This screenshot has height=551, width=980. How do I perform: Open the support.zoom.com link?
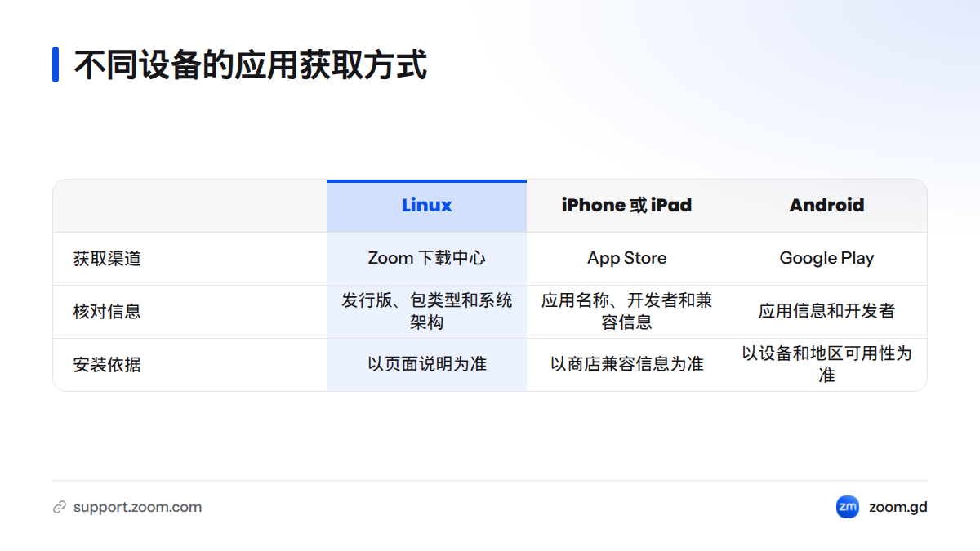(x=137, y=507)
